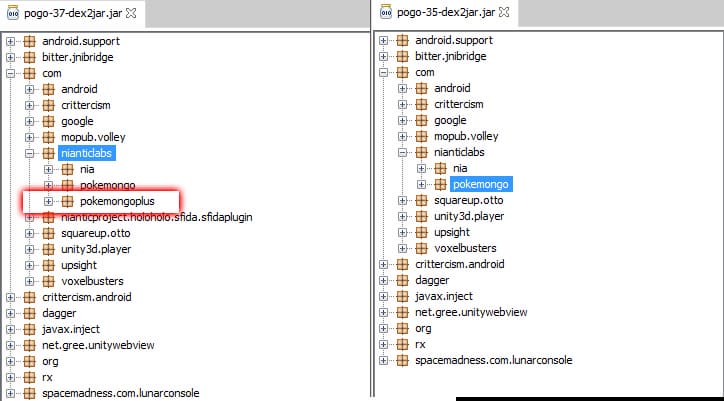
Task: Close the pogo-37-dex2jar.jar tab
Action: coord(131,13)
